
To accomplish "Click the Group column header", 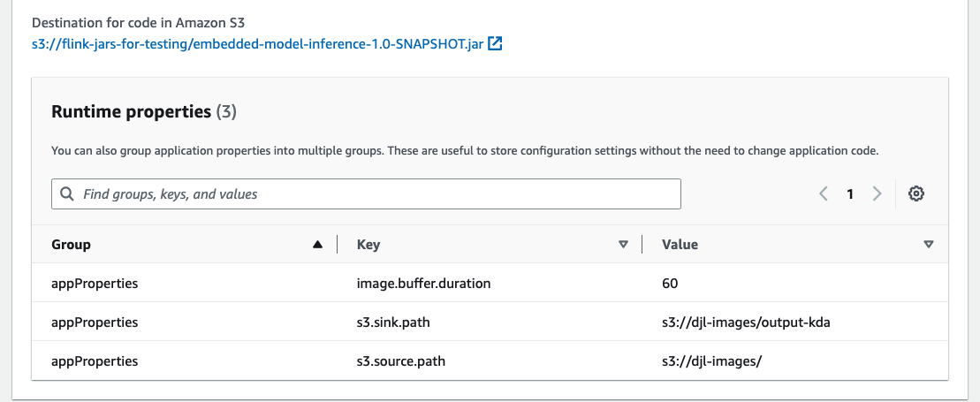I will click(71, 245).
